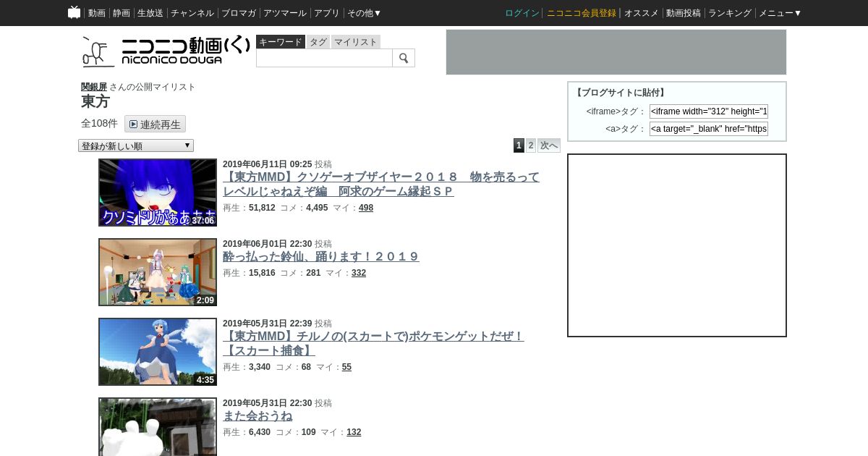The width and height of the screenshot is (868, 456).
Task: Go to page 2 of mylist
Action: pyautogui.click(x=531, y=145)
